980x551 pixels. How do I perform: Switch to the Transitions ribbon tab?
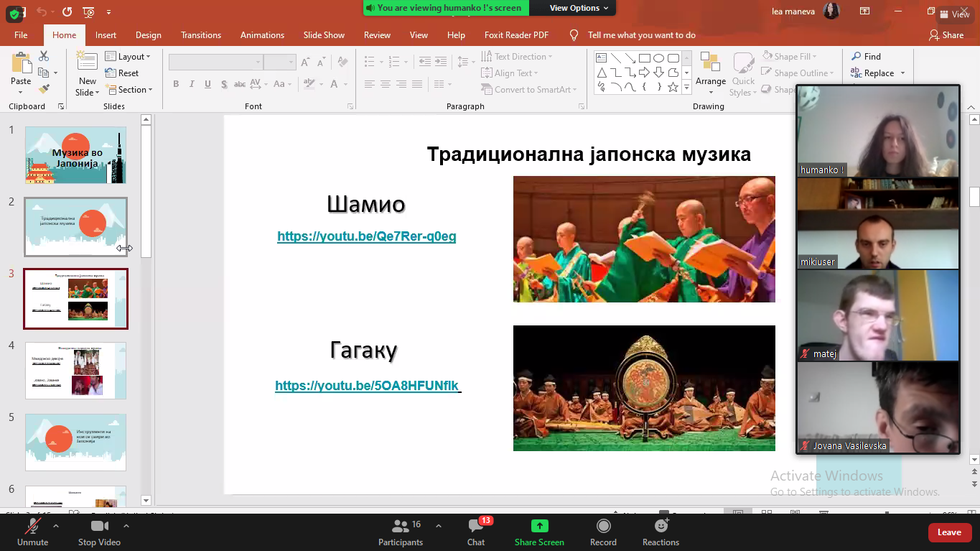200,35
